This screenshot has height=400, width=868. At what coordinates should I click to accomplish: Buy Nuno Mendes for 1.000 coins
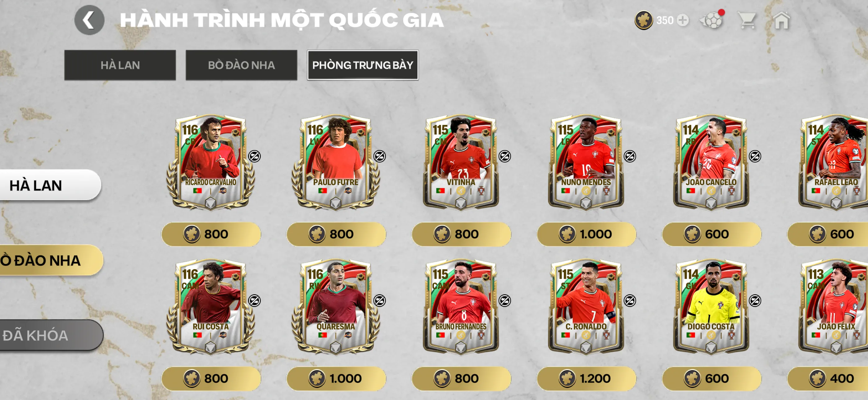[586, 234]
